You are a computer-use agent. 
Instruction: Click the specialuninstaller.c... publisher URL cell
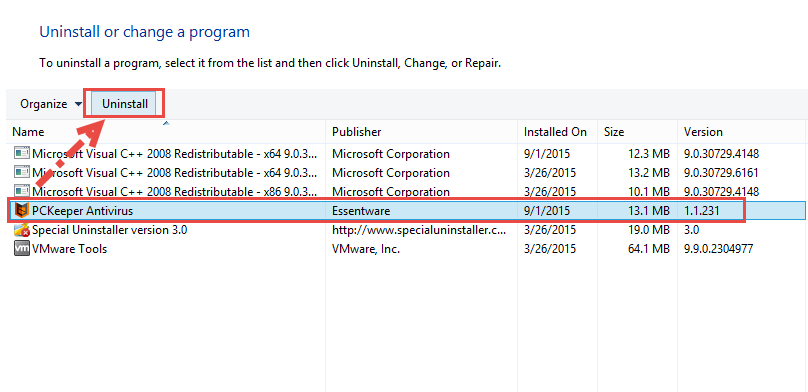click(419, 230)
